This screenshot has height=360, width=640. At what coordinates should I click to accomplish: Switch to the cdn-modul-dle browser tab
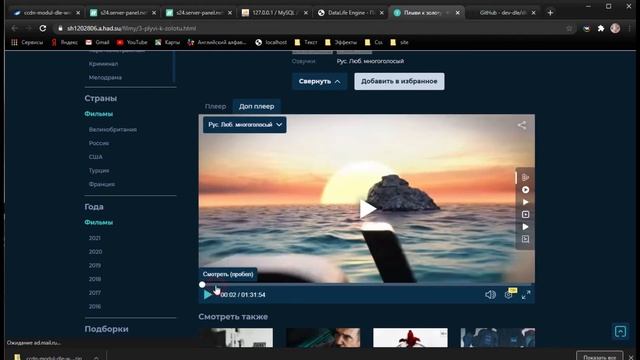(46, 13)
